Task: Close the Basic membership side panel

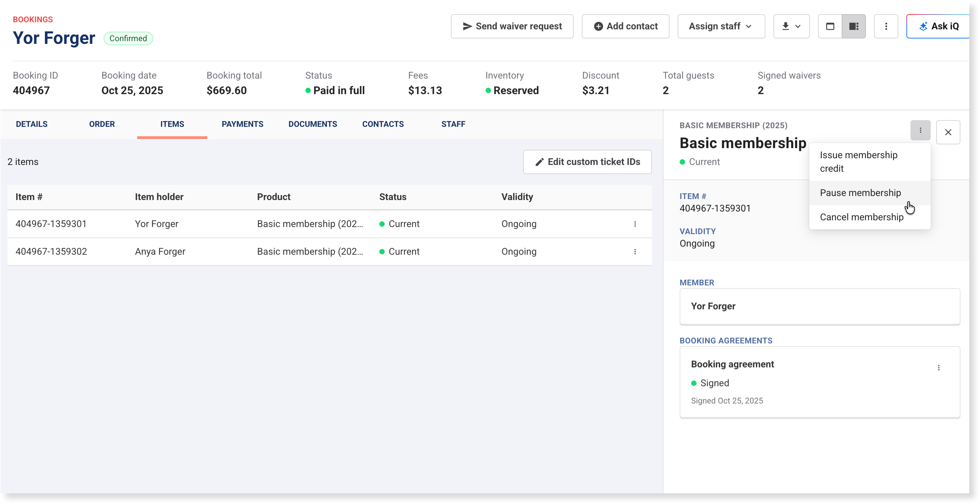Action: [948, 132]
